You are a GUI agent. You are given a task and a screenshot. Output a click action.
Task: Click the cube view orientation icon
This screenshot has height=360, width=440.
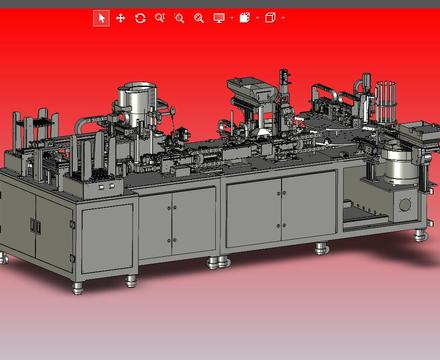[270, 17]
